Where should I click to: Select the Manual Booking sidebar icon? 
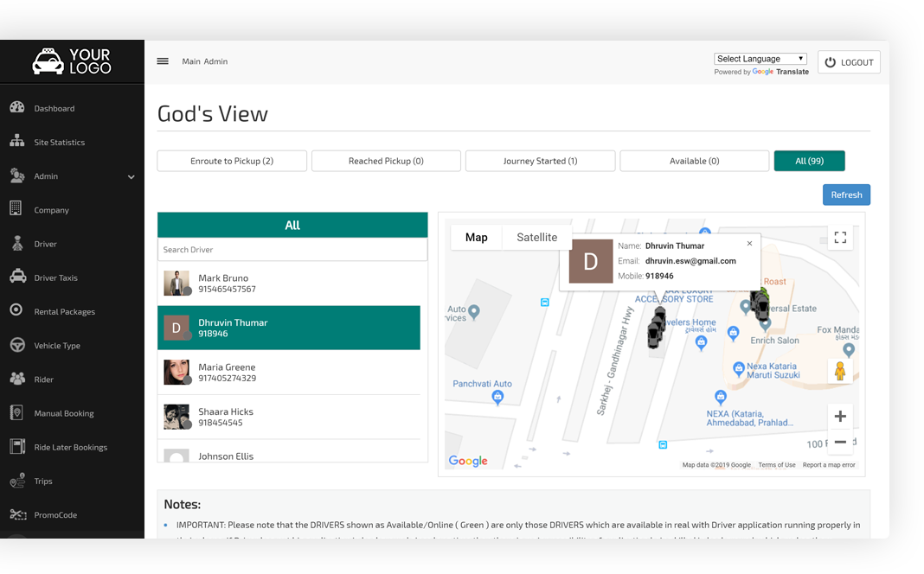click(17, 413)
